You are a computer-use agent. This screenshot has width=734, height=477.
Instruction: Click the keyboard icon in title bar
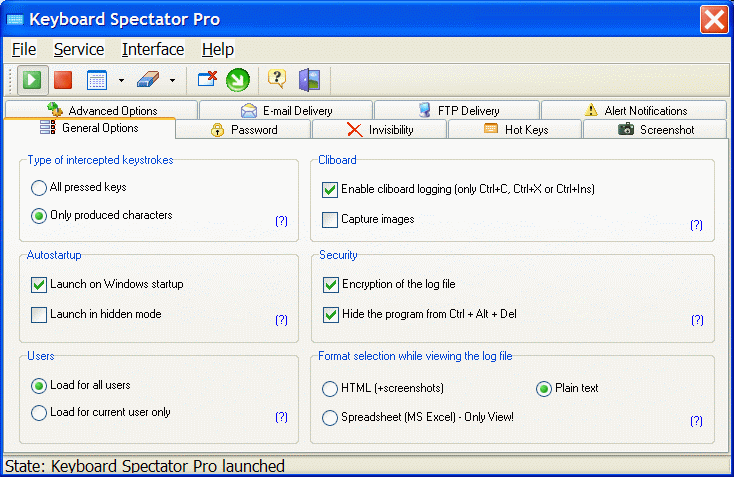(15, 20)
